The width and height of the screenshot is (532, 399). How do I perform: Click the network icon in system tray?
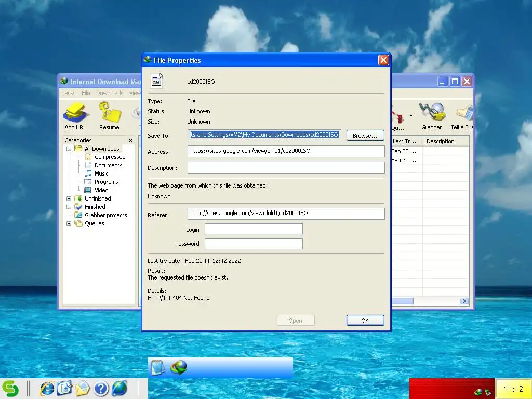[488, 393]
